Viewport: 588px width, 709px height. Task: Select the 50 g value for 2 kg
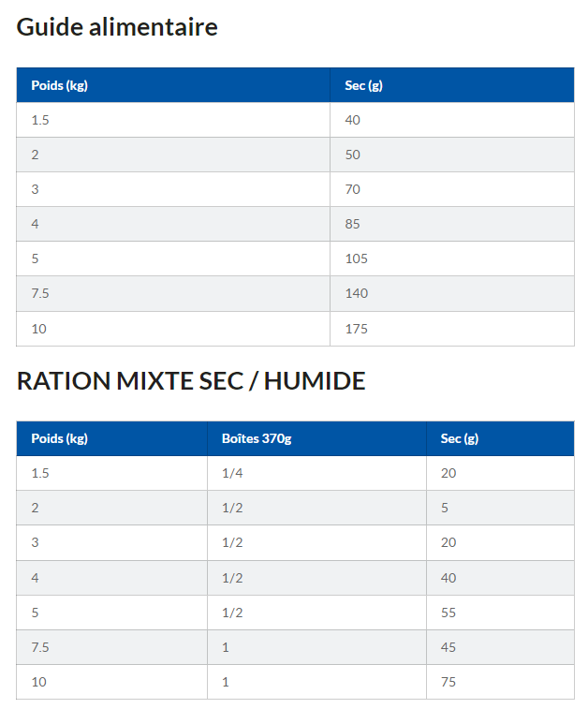pyautogui.click(x=353, y=155)
